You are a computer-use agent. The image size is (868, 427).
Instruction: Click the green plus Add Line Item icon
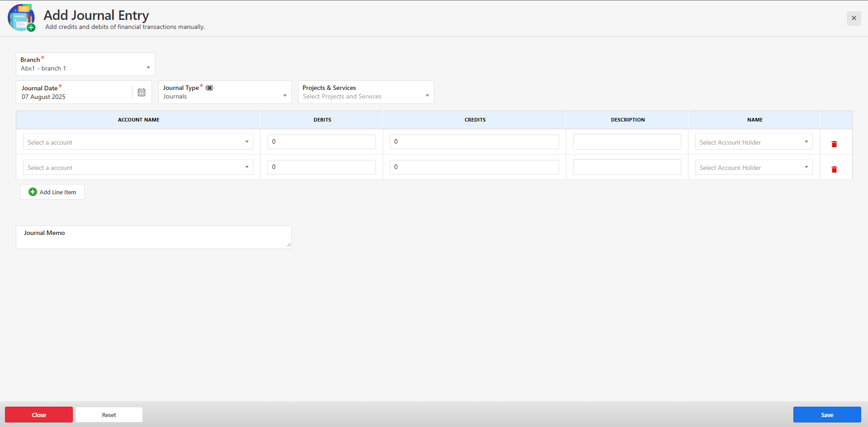tap(33, 192)
